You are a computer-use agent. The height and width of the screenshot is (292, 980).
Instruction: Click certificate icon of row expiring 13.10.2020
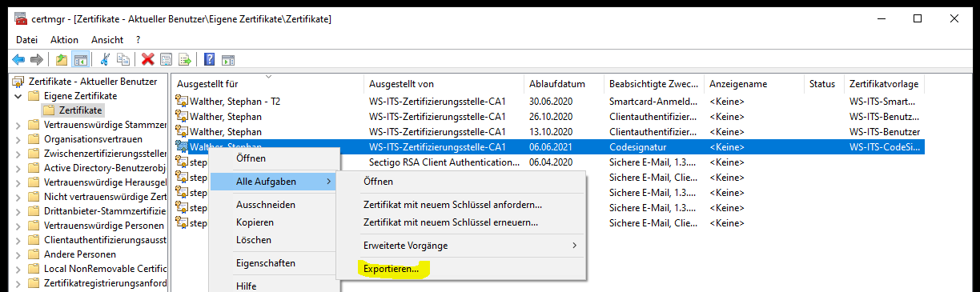(183, 132)
